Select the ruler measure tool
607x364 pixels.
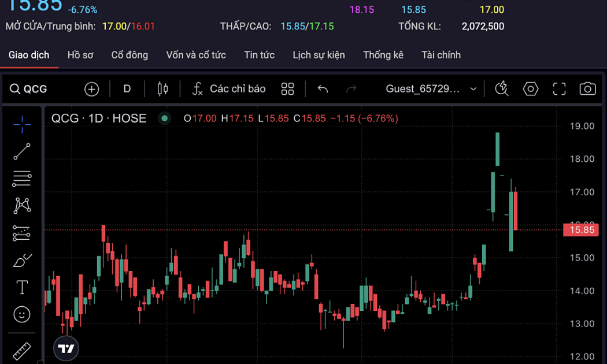tap(22, 350)
